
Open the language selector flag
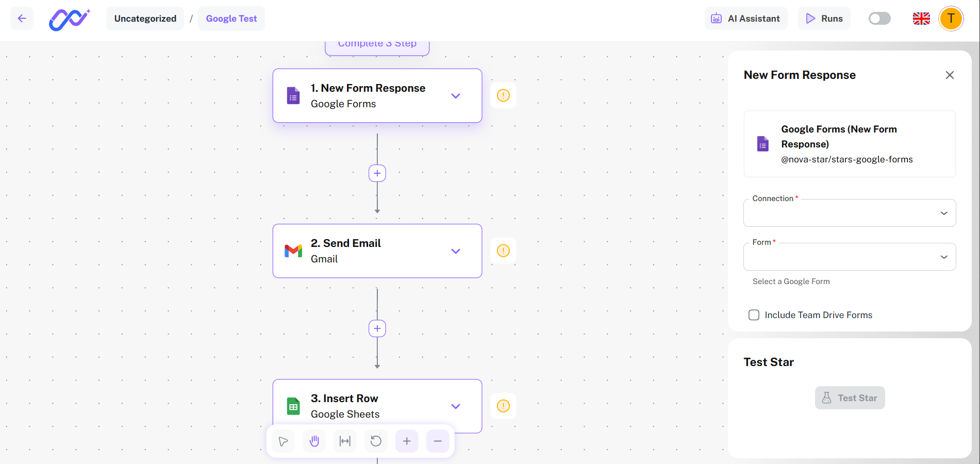(x=921, y=18)
